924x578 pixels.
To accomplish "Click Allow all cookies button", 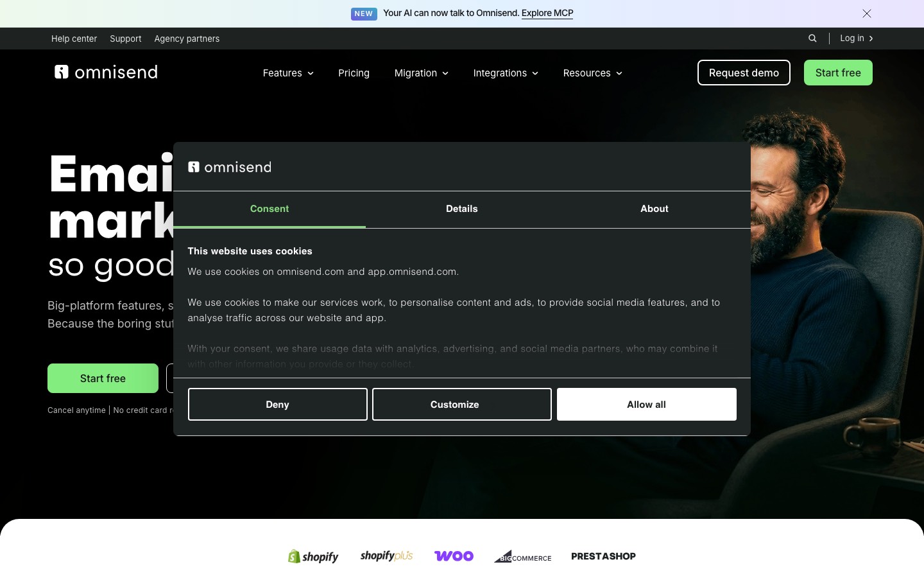I will coord(647,405).
